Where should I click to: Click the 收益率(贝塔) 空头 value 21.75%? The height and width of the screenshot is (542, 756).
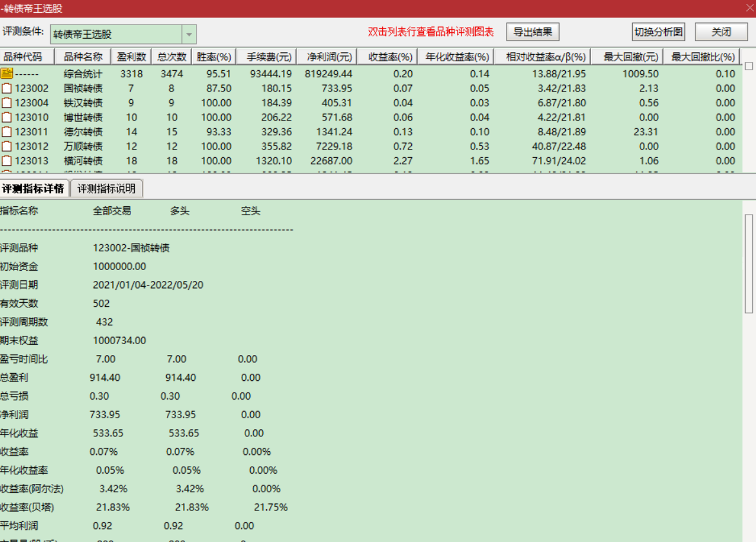tap(271, 507)
